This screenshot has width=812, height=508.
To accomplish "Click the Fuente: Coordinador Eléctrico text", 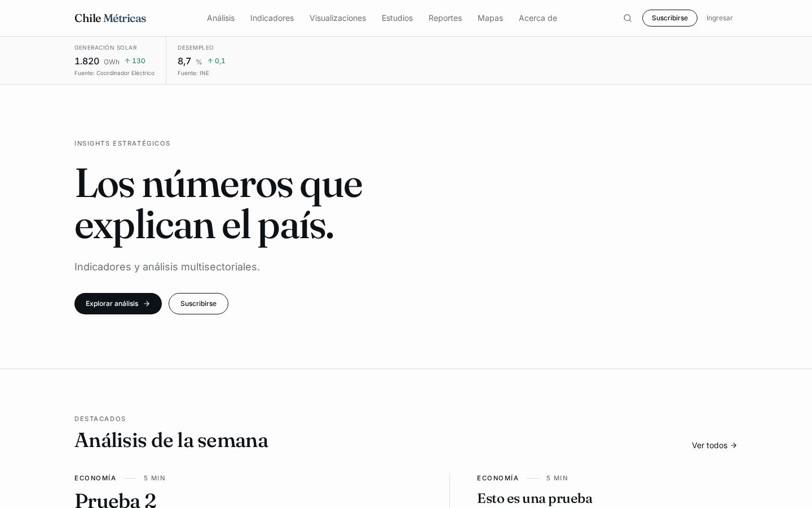I will (114, 73).
